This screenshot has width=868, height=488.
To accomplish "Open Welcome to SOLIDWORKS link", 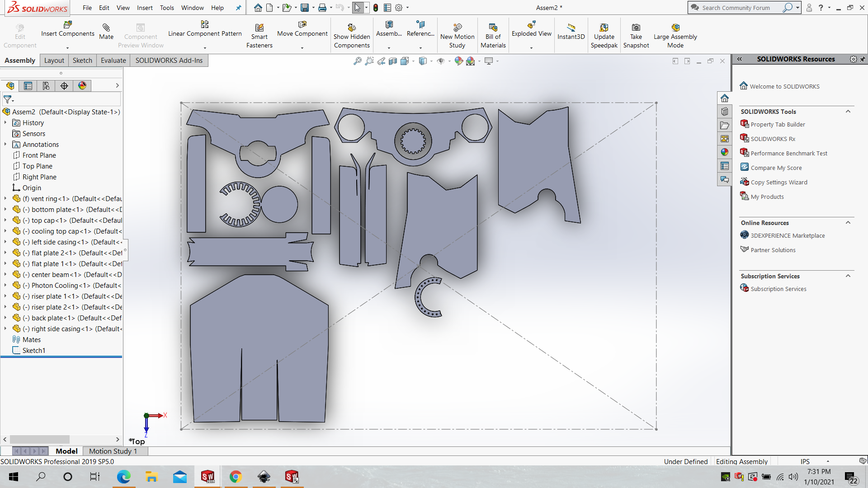I will click(784, 86).
